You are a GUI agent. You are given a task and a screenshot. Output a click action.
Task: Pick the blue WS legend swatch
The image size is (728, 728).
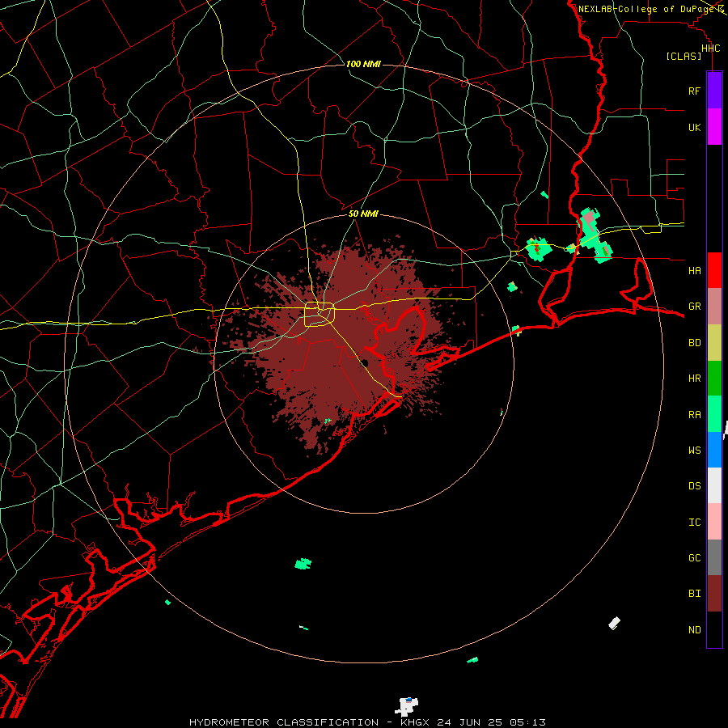[714, 450]
